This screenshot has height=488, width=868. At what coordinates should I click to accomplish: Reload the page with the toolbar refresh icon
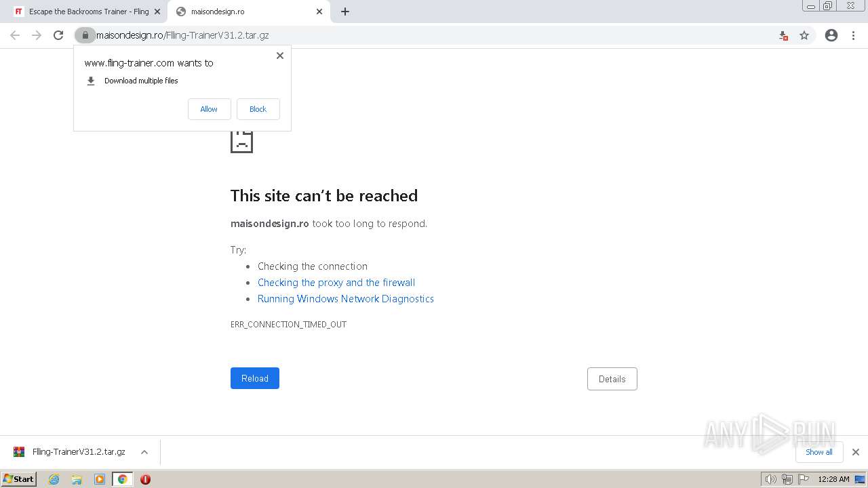[x=58, y=35]
